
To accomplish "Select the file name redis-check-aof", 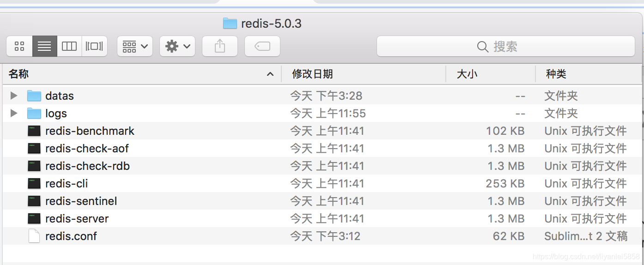I will 87,148.
